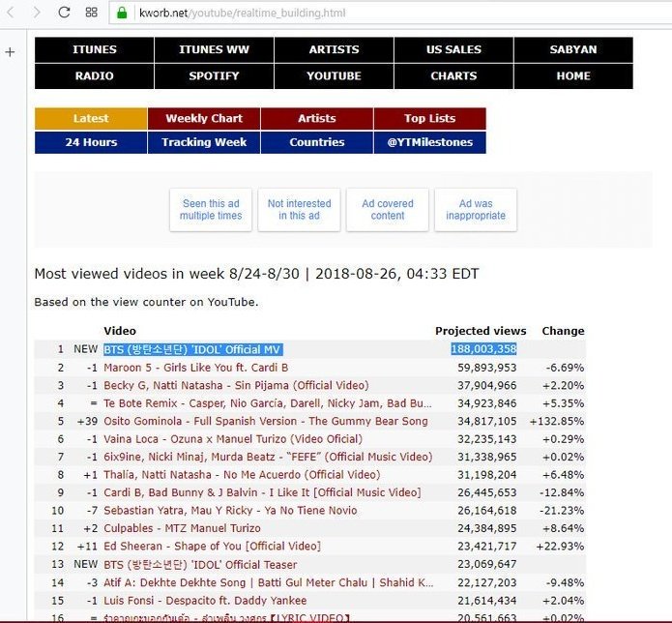Open Becky G Sin Pijama link
This screenshot has height=623, width=672.
pyautogui.click(x=236, y=385)
